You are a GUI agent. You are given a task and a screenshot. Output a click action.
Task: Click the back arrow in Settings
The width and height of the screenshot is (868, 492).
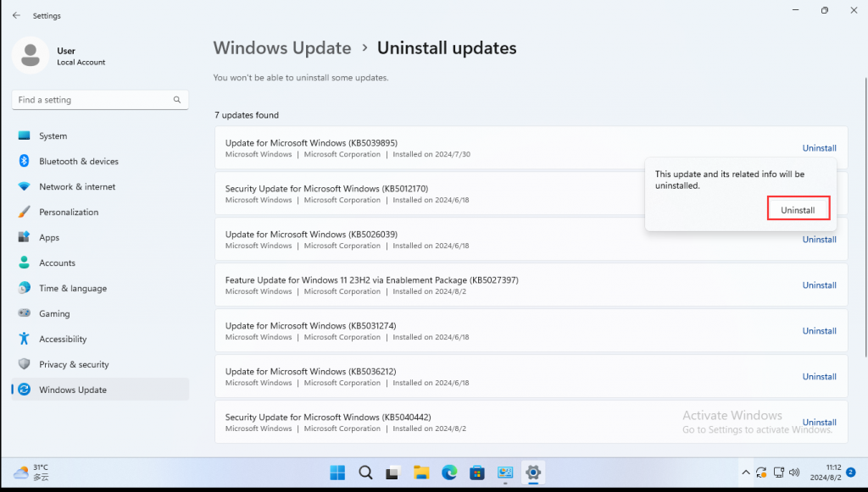16,15
